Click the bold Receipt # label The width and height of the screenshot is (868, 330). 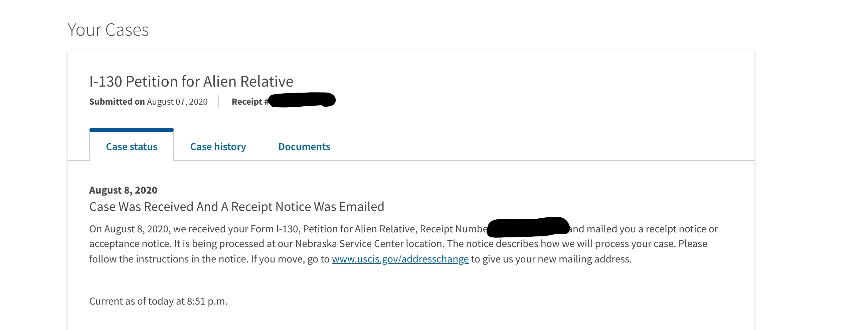click(250, 102)
